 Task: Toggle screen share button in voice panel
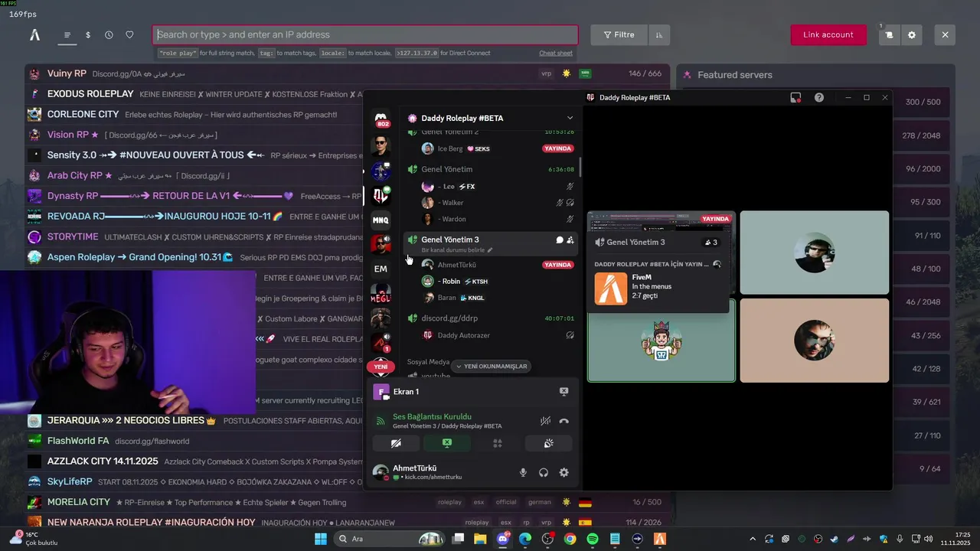446,443
